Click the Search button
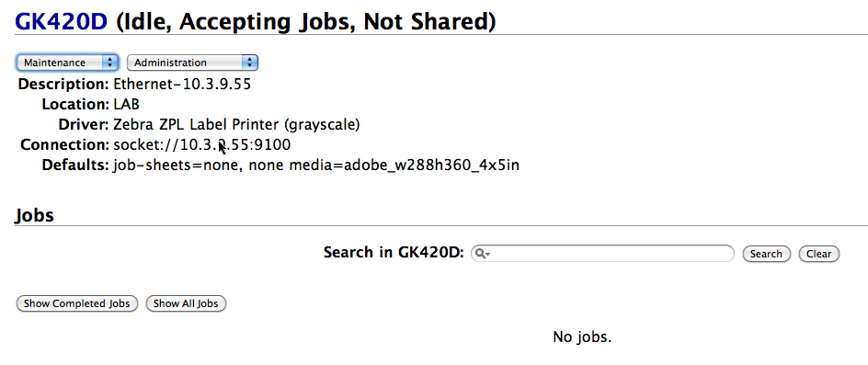This screenshot has width=868, height=365. point(766,255)
